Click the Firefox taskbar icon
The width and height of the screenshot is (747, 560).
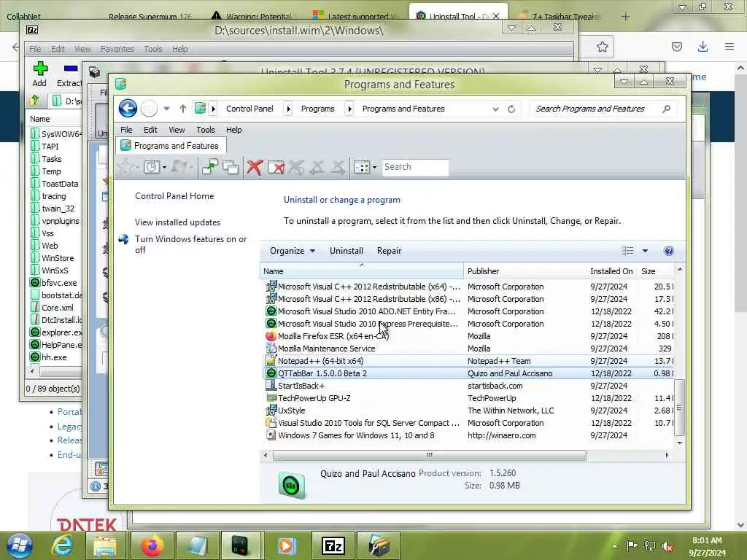point(152,545)
